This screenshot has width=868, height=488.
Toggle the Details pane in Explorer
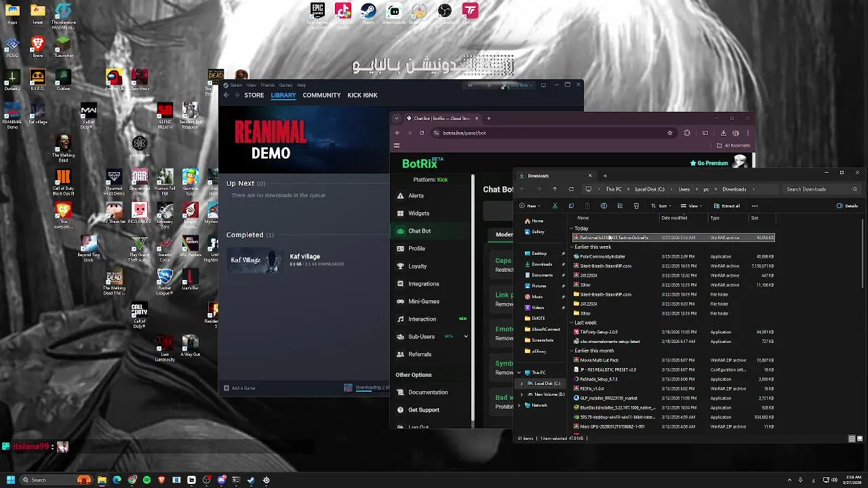tap(848, 206)
